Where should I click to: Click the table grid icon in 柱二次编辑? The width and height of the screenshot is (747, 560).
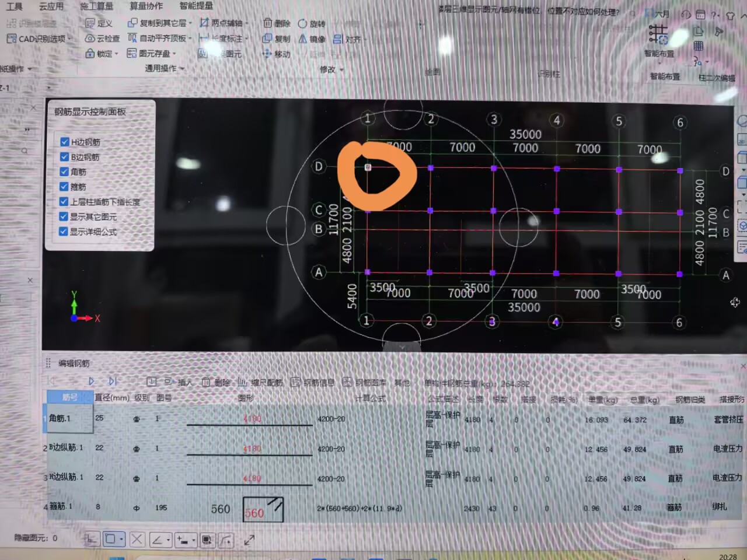[698, 45]
